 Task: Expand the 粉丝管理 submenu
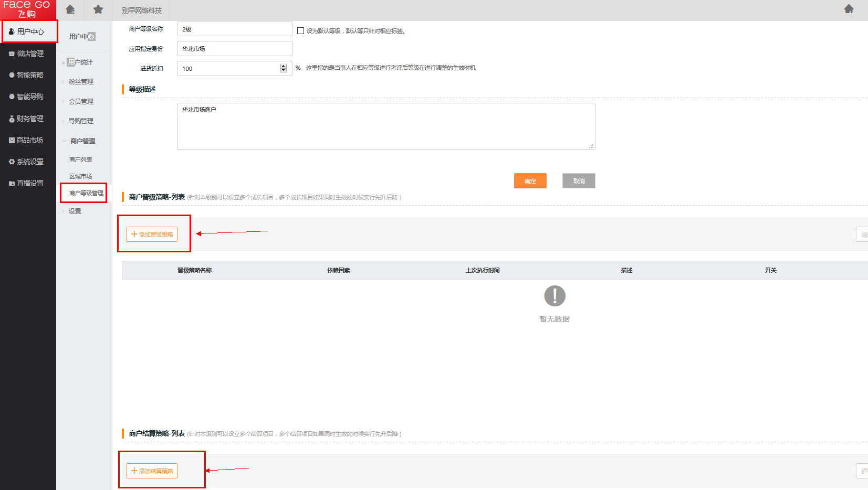(81, 82)
